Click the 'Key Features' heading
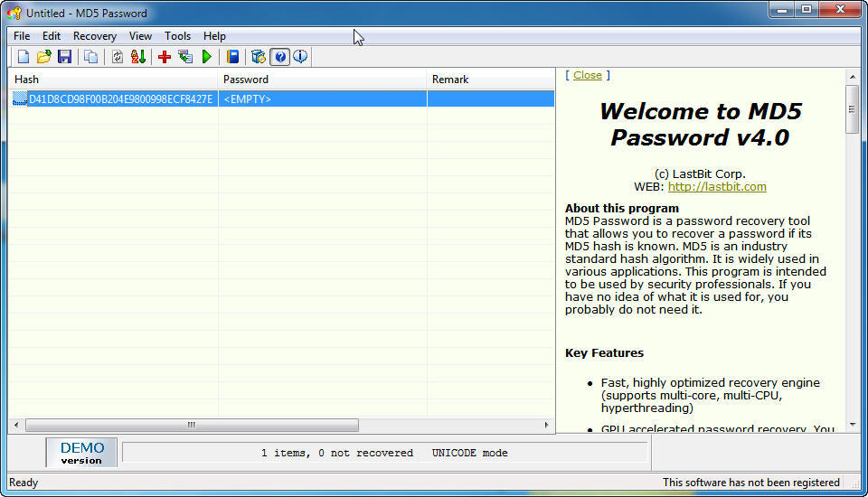 pyautogui.click(x=604, y=353)
